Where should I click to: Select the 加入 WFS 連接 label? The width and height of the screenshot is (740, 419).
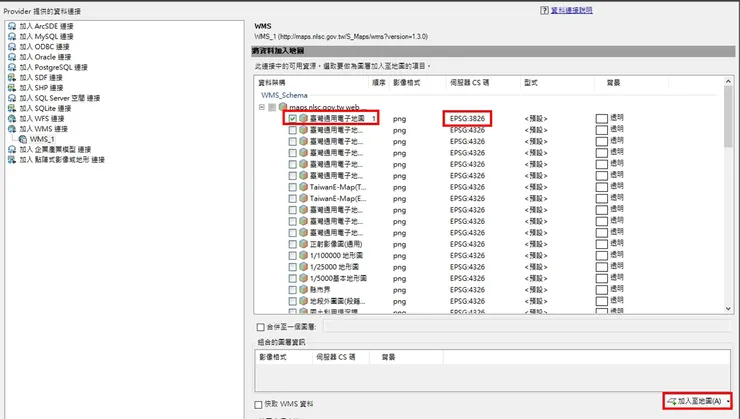coord(42,118)
